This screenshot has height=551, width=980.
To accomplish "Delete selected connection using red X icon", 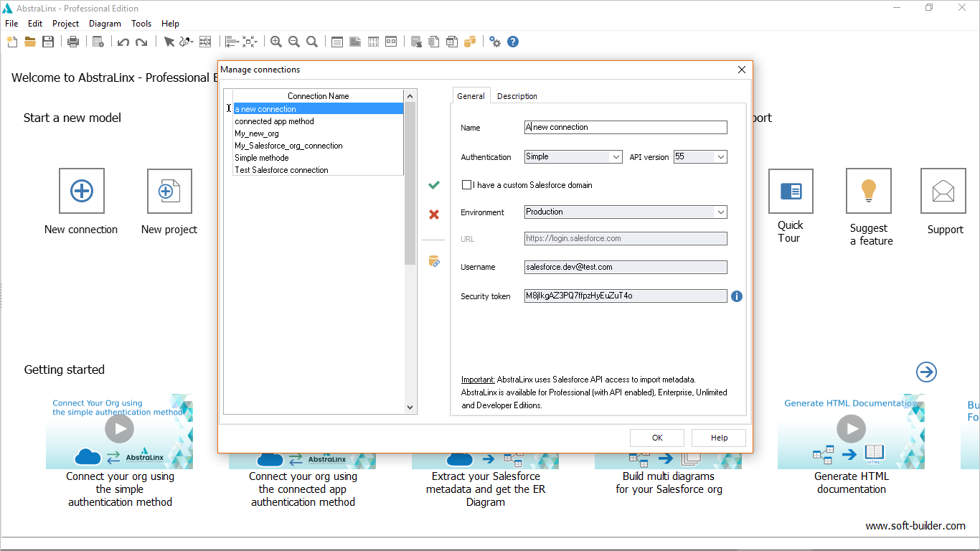I will click(x=433, y=214).
